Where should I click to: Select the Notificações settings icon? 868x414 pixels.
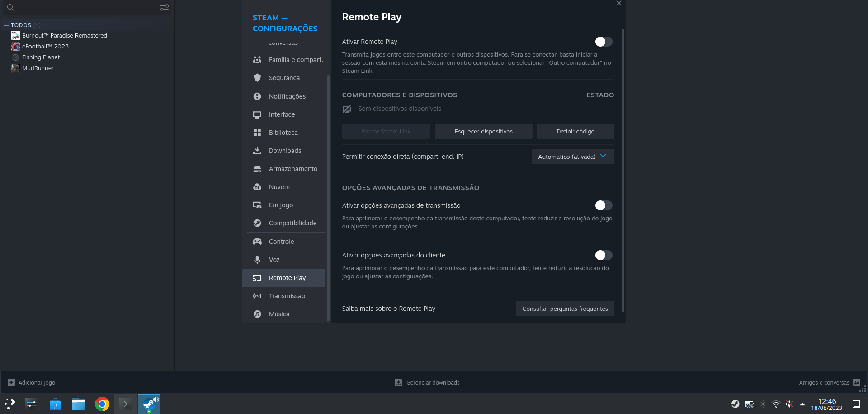coord(257,96)
